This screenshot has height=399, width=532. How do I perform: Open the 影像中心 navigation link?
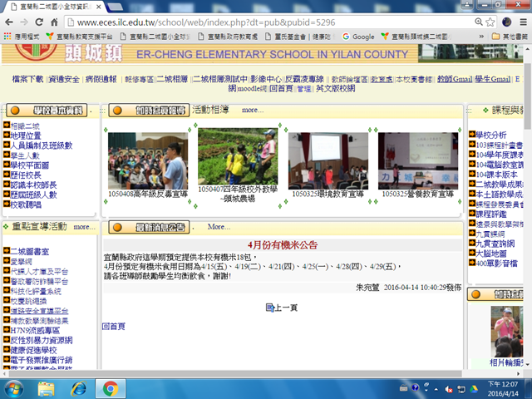tap(266, 79)
